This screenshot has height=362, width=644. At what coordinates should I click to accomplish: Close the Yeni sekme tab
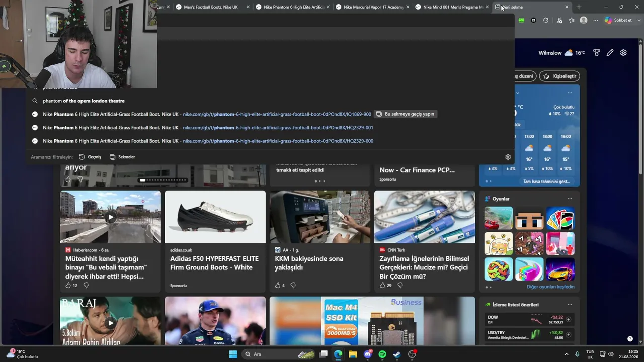[567, 7]
